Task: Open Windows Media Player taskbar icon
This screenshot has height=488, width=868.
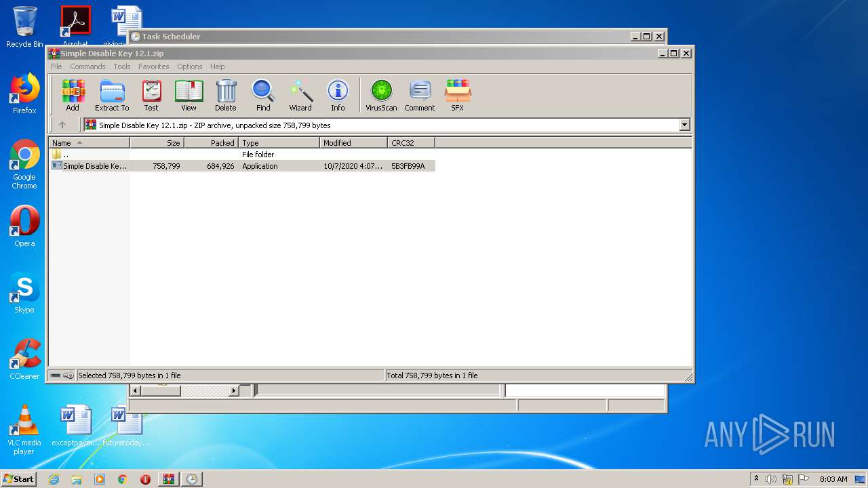Action: pos(100,479)
